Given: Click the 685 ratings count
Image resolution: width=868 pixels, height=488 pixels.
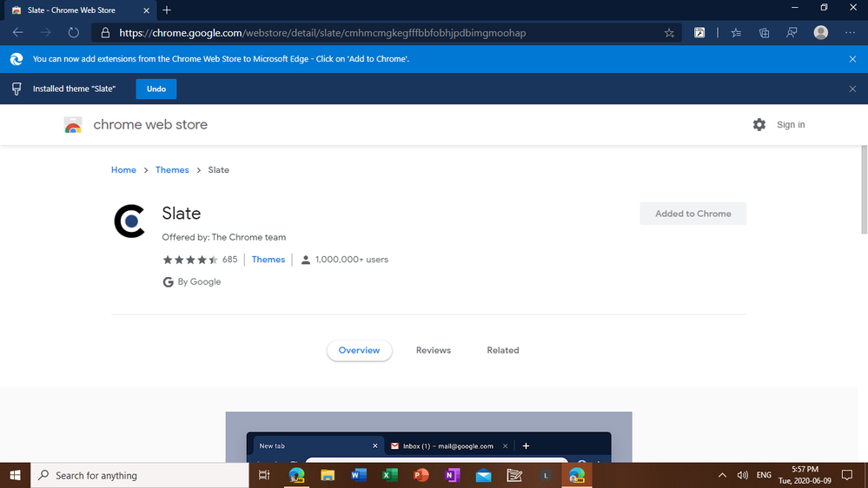Looking at the screenshot, I should (x=229, y=260).
